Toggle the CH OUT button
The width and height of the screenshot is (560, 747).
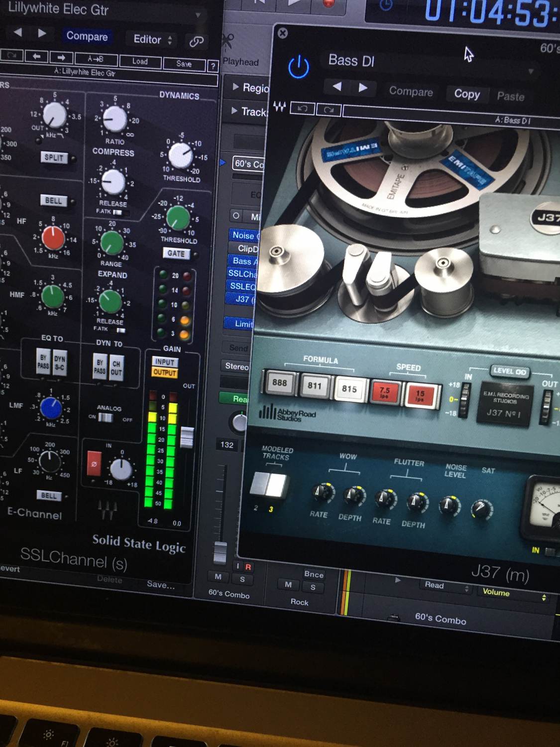116,368
